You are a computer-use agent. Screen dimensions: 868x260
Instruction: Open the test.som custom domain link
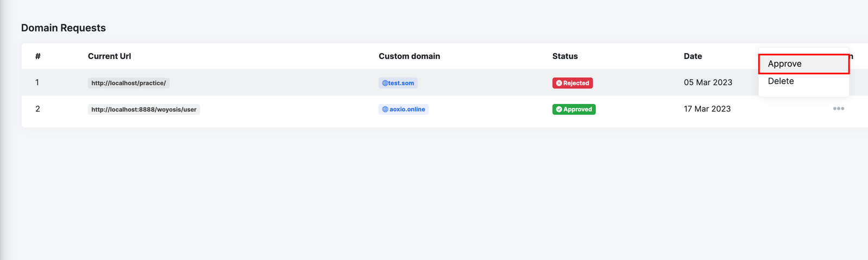401,83
